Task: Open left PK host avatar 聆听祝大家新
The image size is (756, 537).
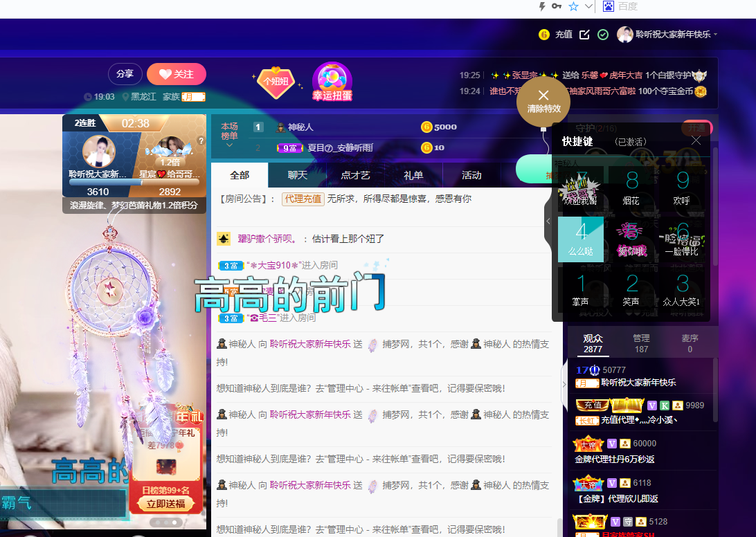Action: pyautogui.click(x=99, y=152)
